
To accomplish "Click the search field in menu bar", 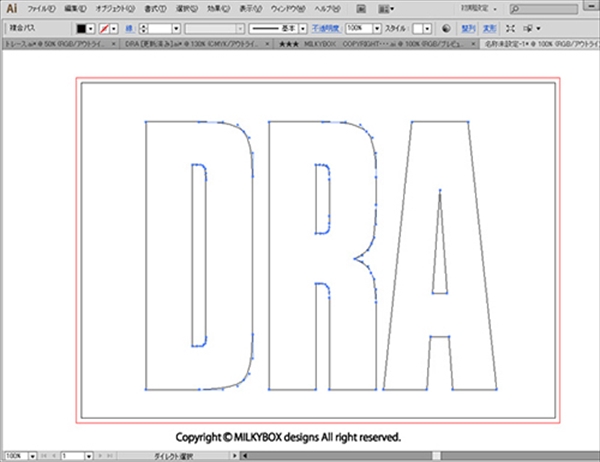I will click(544, 8).
